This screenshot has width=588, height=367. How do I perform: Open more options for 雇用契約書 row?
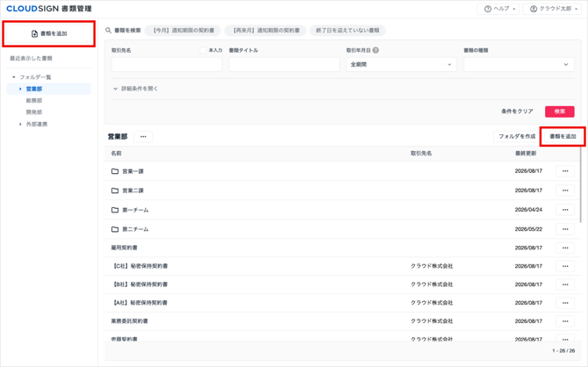(x=565, y=248)
